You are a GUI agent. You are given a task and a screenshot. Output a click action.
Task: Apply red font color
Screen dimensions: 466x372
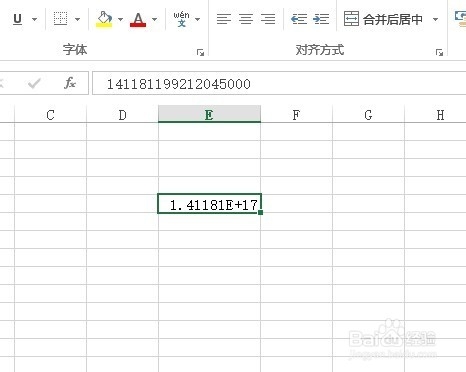pos(138,19)
